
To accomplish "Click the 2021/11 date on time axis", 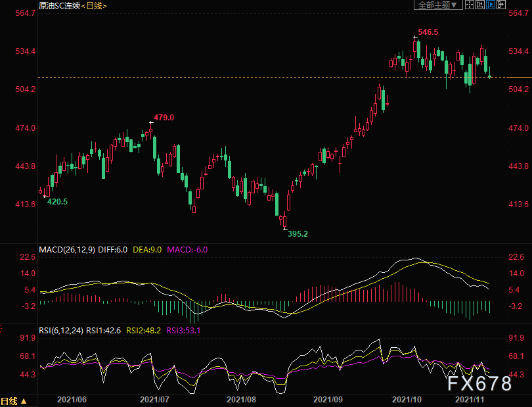I will [470, 400].
